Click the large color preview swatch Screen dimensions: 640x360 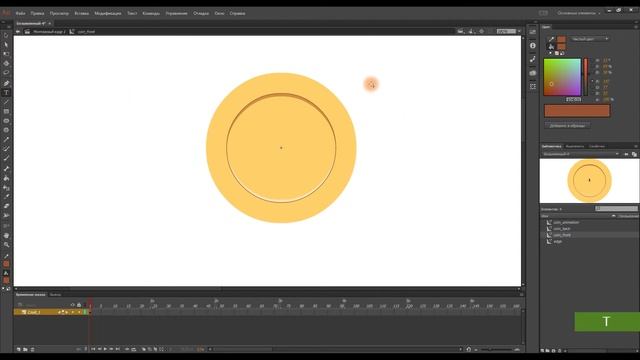(x=577, y=111)
